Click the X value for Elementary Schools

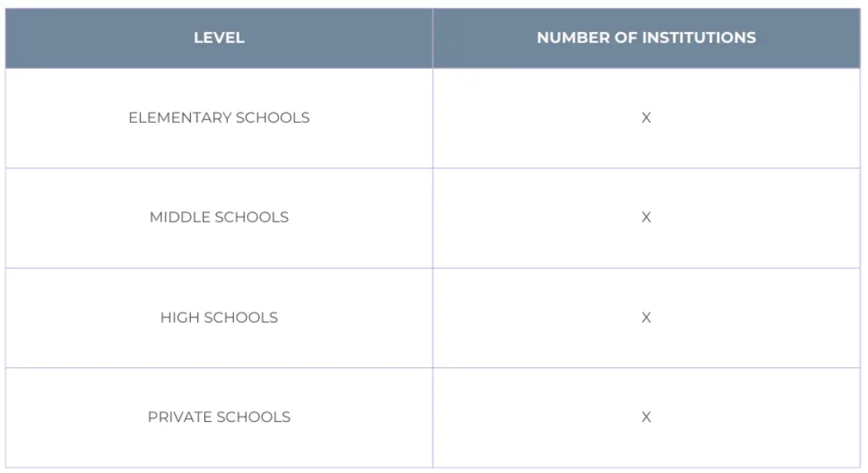tap(646, 117)
